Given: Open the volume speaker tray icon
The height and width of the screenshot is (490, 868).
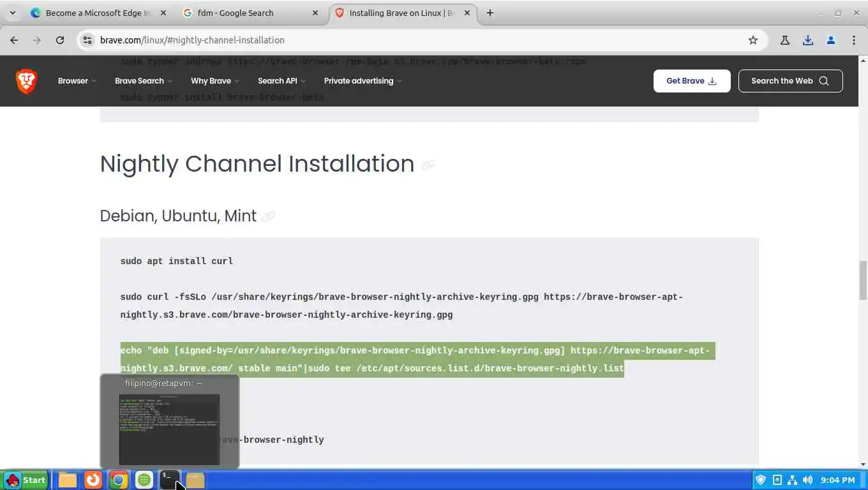Looking at the screenshot, I should click(807, 480).
